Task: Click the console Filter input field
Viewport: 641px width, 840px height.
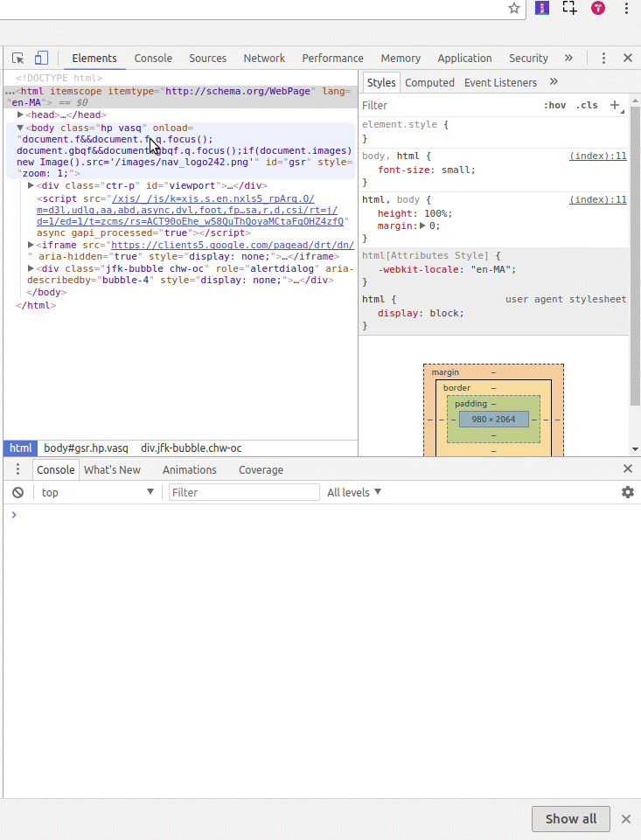Action: [x=244, y=493]
